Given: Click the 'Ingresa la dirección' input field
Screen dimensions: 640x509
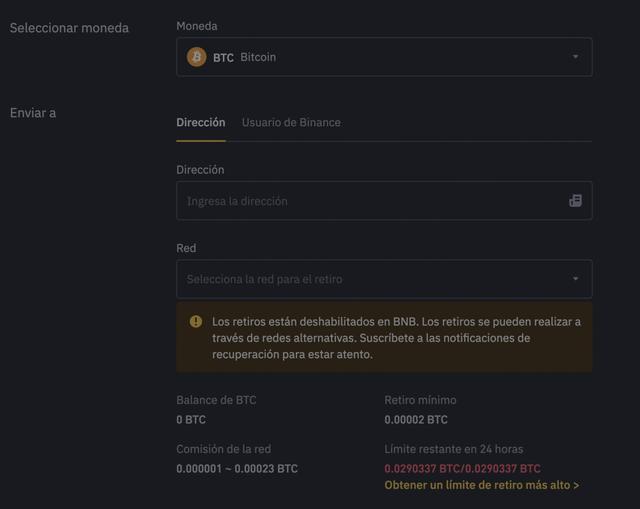Looking at the screenshot, I should [370, 201].
